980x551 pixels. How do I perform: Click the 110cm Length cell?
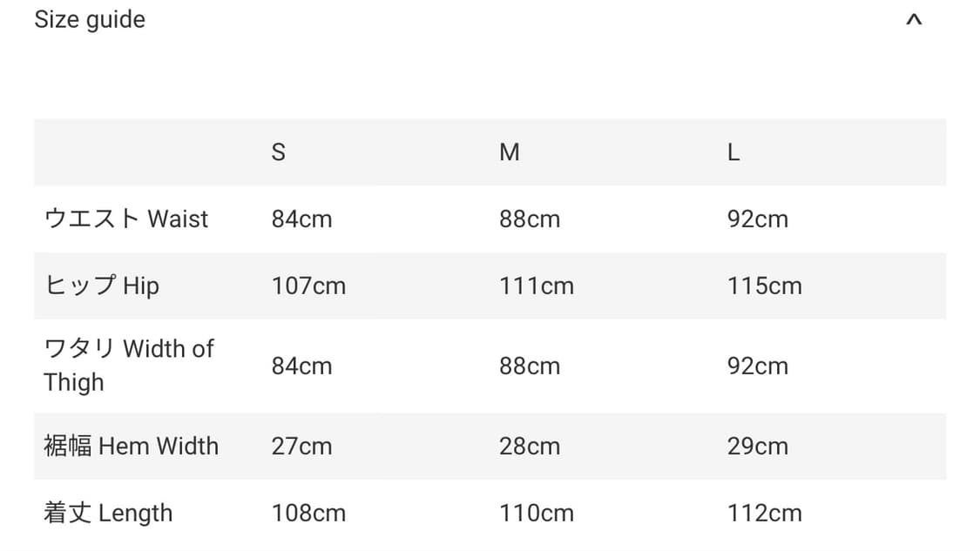(536, 513)
